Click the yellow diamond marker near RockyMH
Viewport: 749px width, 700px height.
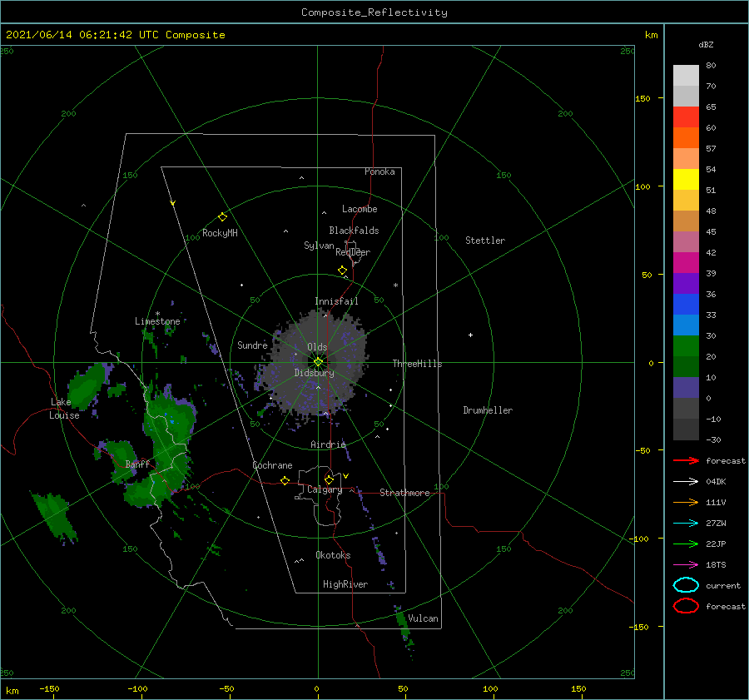(x=222, y=217)
